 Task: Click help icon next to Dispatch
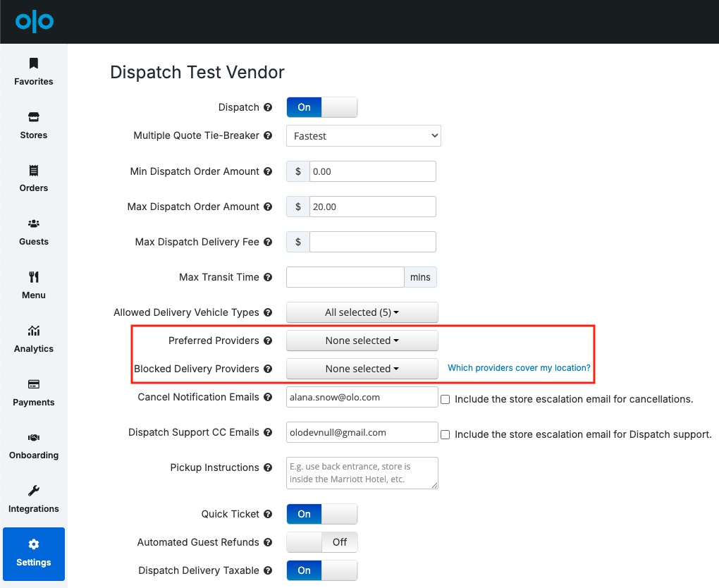[x=268, y=107]
